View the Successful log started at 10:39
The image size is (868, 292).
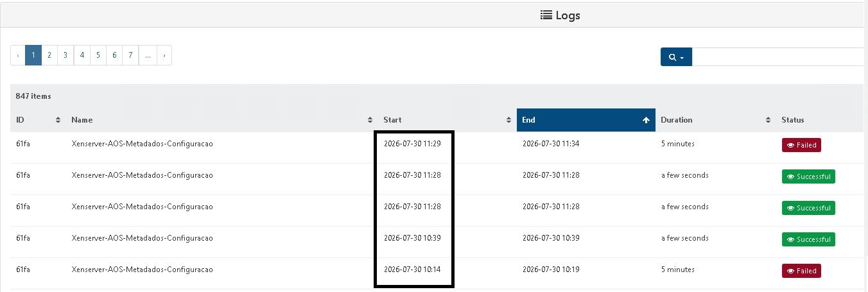(808, 239)
